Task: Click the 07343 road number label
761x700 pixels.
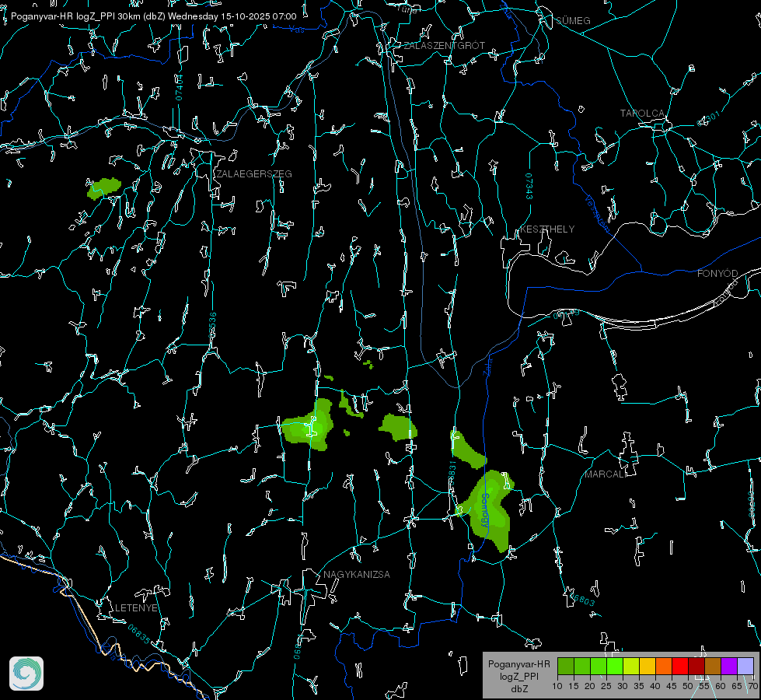Action: pyautogui.click(x=529, y=186)
